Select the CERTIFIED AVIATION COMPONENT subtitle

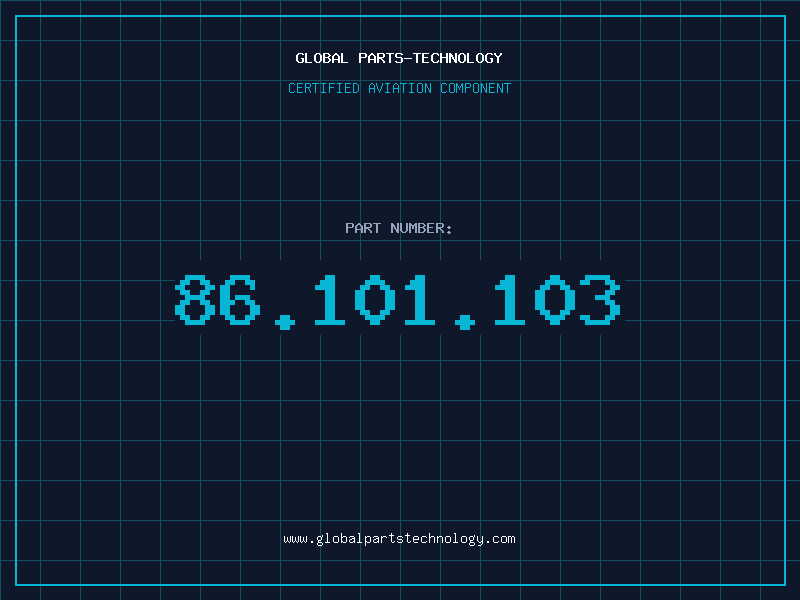pos(399,88)
